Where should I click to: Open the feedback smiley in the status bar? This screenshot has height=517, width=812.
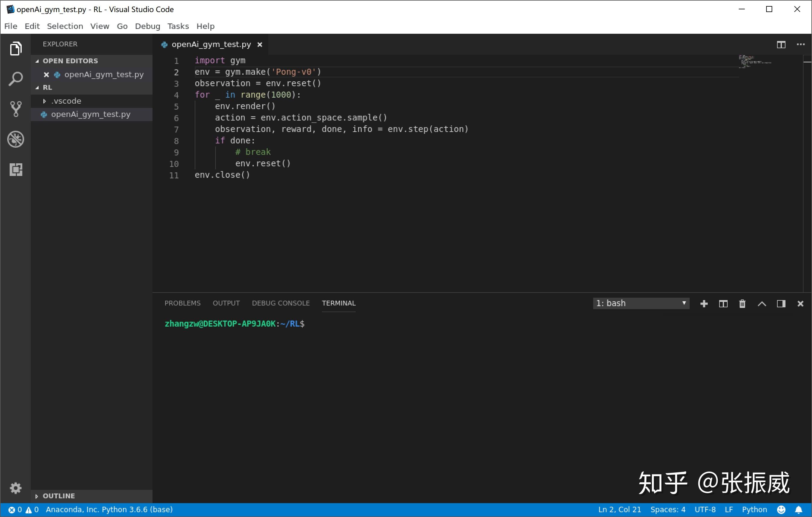[x=781, y=509]
